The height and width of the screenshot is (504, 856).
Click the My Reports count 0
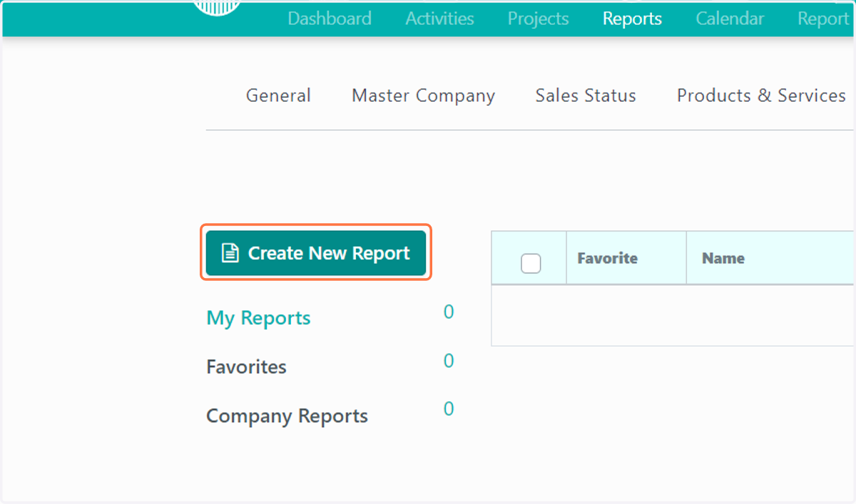(449, 312)
